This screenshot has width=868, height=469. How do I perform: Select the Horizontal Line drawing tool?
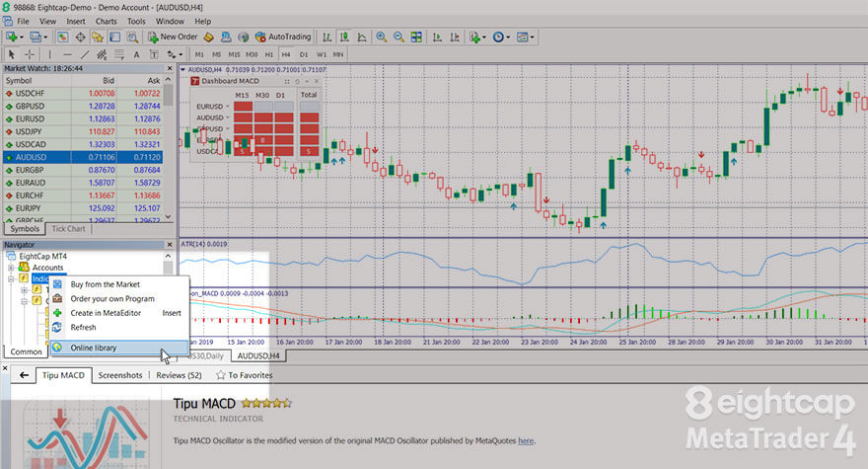pos(67,54)
